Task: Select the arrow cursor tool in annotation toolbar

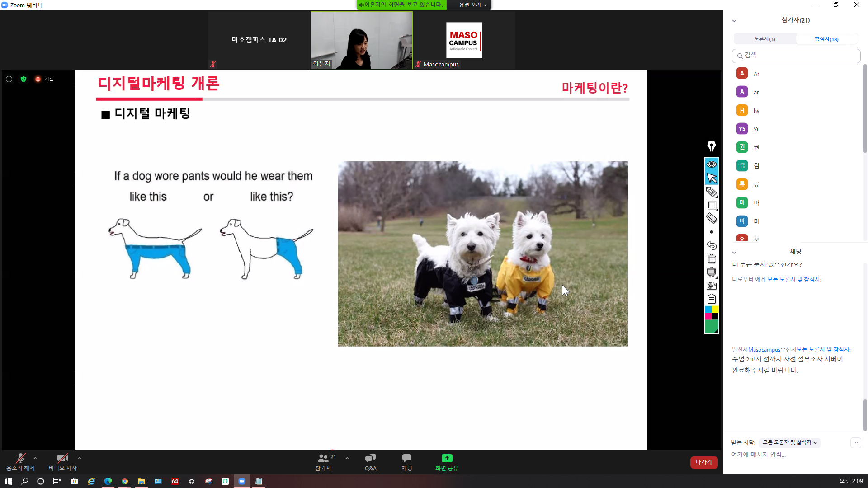Action: [x=712, y=178]
